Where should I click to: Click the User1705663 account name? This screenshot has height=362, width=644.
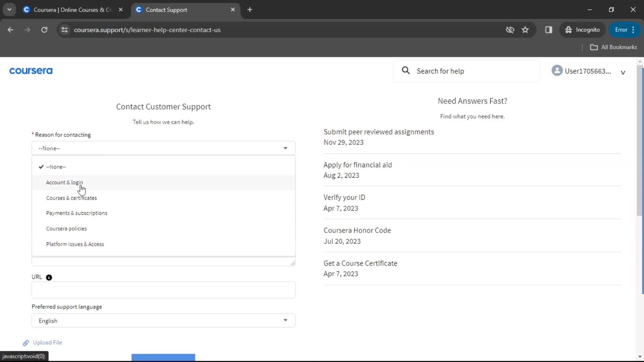point(588,71)
